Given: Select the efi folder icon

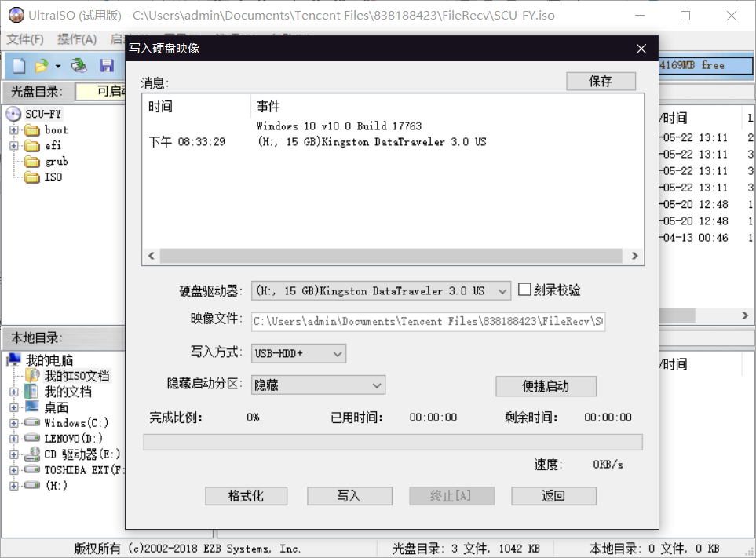Looking at the screenshot, I should 32,145.
